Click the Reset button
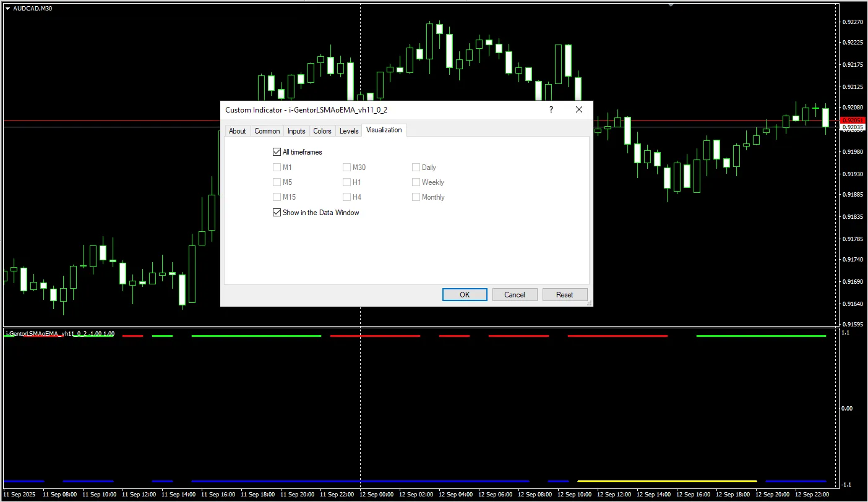 coord(564,295)
